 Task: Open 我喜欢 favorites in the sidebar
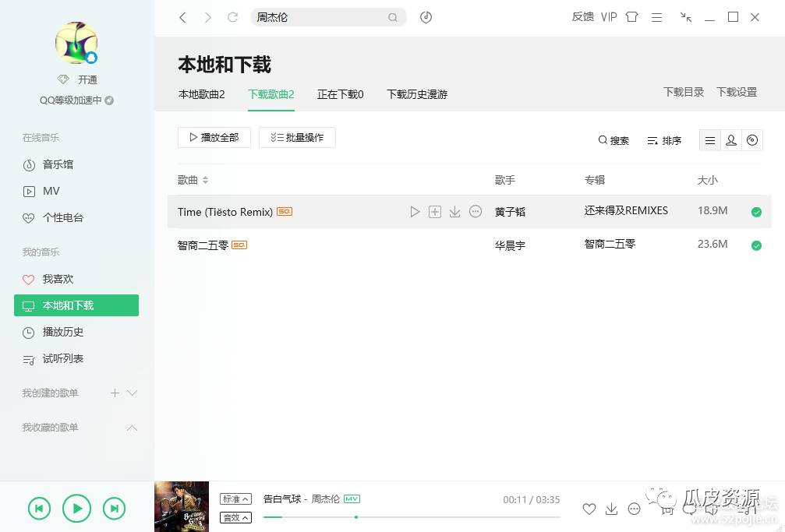pyautogui.click(x=48, y=280)
